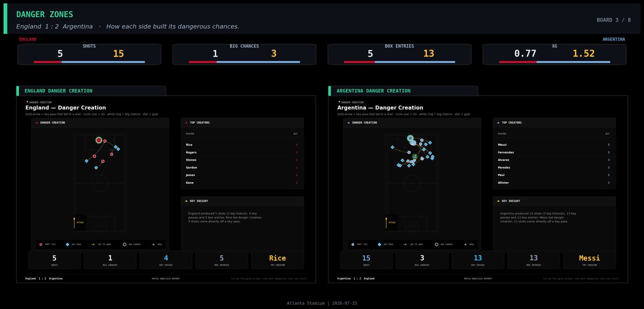Click the goal star in Argentina's legend
The height and width of the screenshot is (309, 644).
[465, 245]
